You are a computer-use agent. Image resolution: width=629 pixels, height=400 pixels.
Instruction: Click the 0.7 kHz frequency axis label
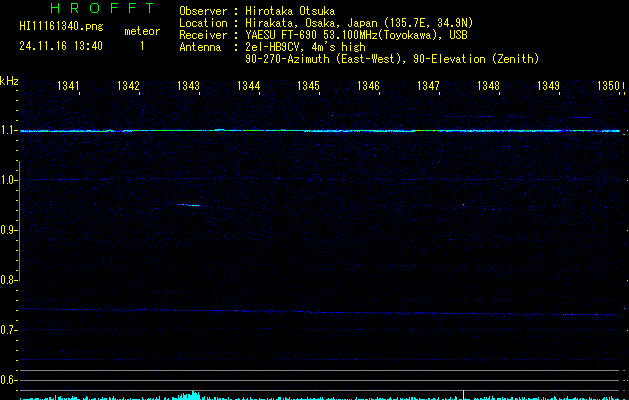pyautogui.click(x=8, y=330)
